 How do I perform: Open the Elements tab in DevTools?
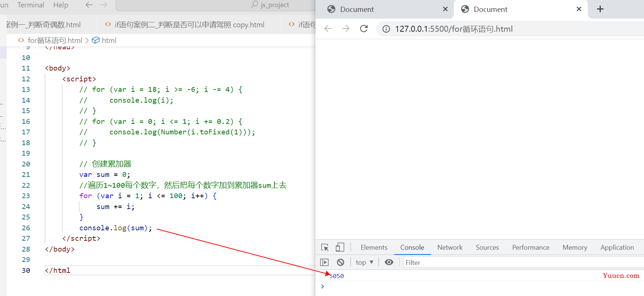click(374, 247)
